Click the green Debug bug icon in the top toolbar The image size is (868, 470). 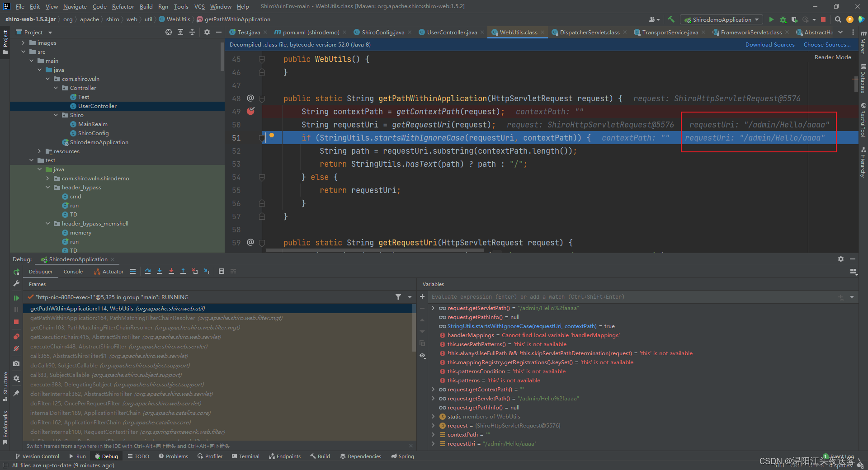(x=783, y=19)
